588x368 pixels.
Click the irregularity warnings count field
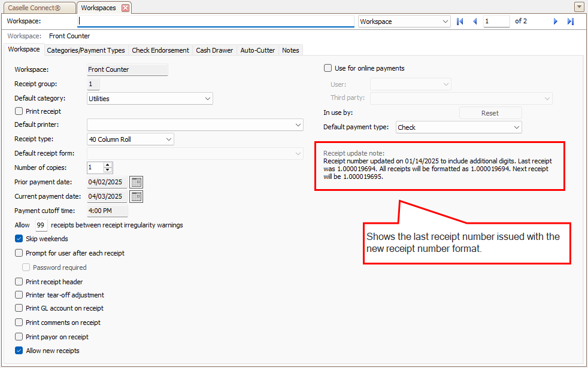click(x=41, y=225)
